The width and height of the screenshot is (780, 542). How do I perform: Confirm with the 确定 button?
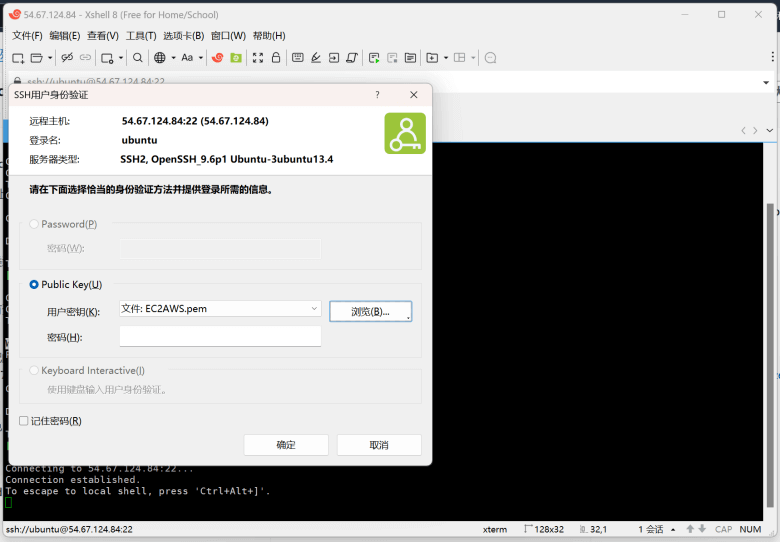(286, 445)
